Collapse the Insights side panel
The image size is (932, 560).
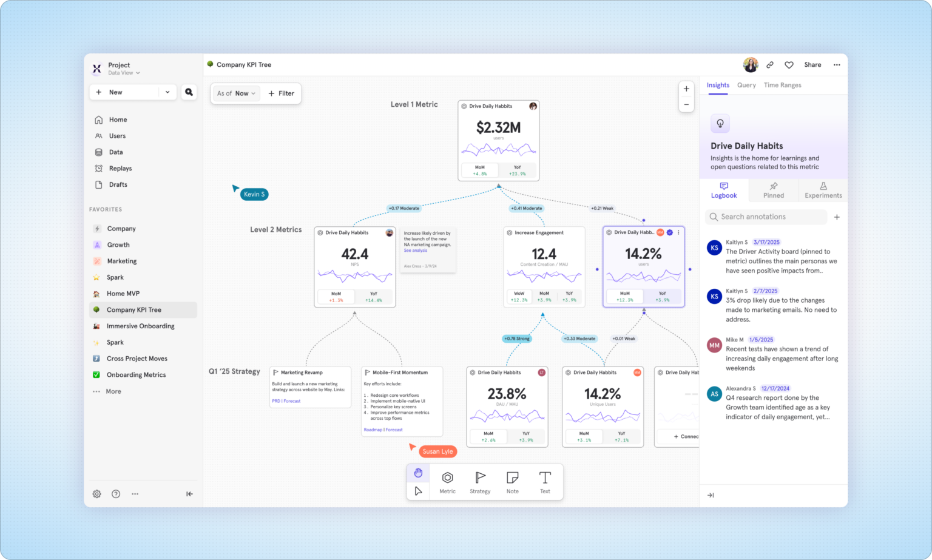[x=710, y=495]
